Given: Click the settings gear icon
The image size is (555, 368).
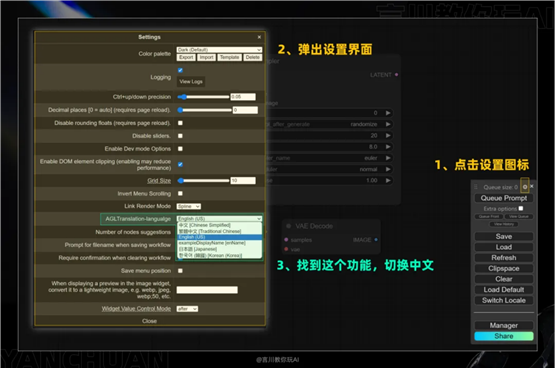Looking at the screenshot, I should coord(525,187).
